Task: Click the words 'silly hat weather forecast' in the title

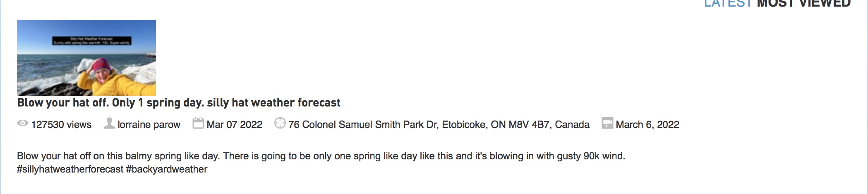Action: click(273, 103)
